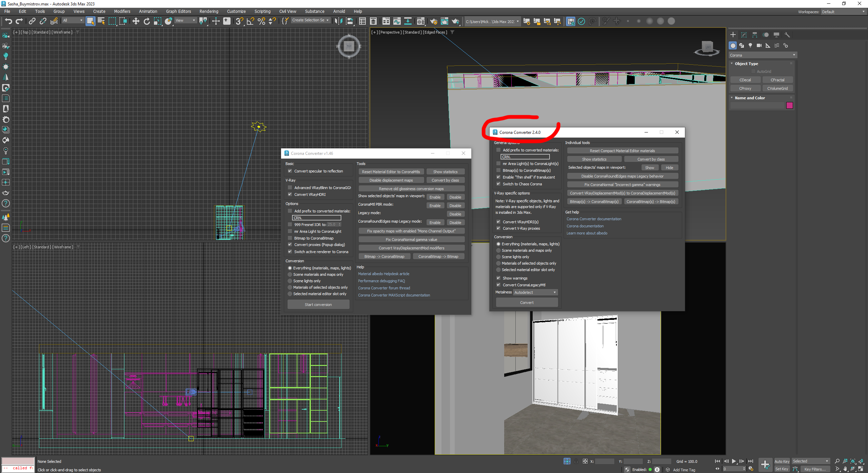
Task: Open Select by Name list
Action: [101, 21]
